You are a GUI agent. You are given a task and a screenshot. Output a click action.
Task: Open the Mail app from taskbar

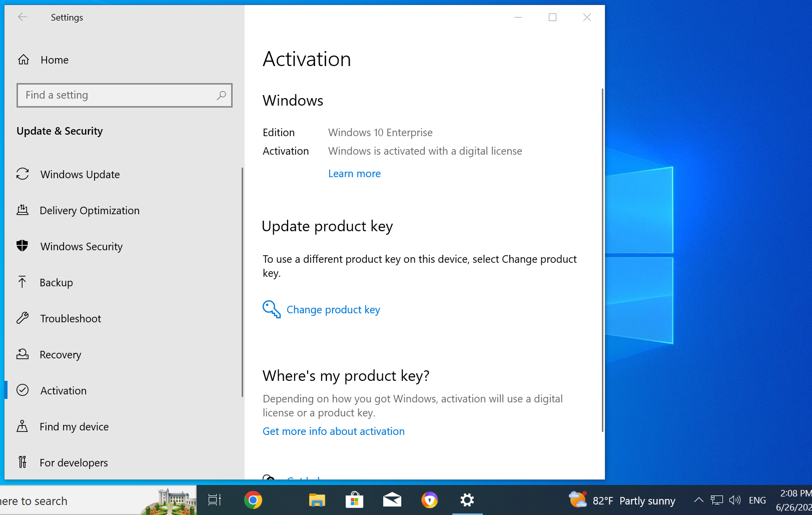392,500
